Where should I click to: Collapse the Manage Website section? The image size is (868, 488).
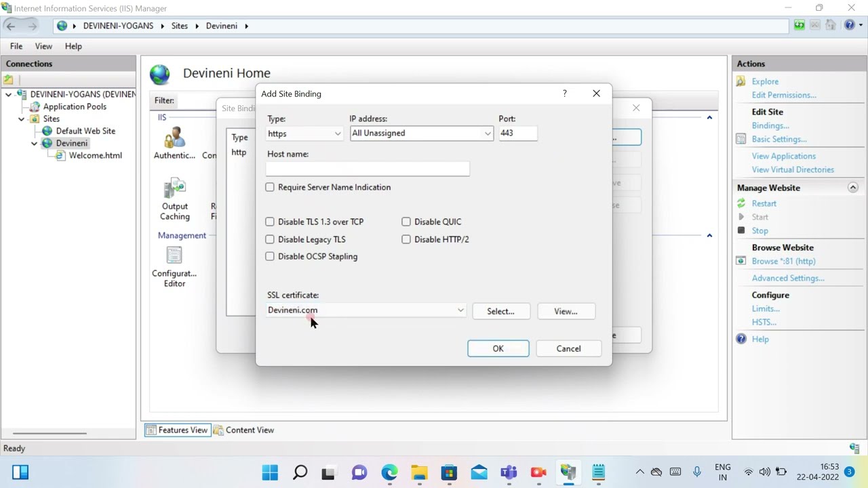point(853,188)
